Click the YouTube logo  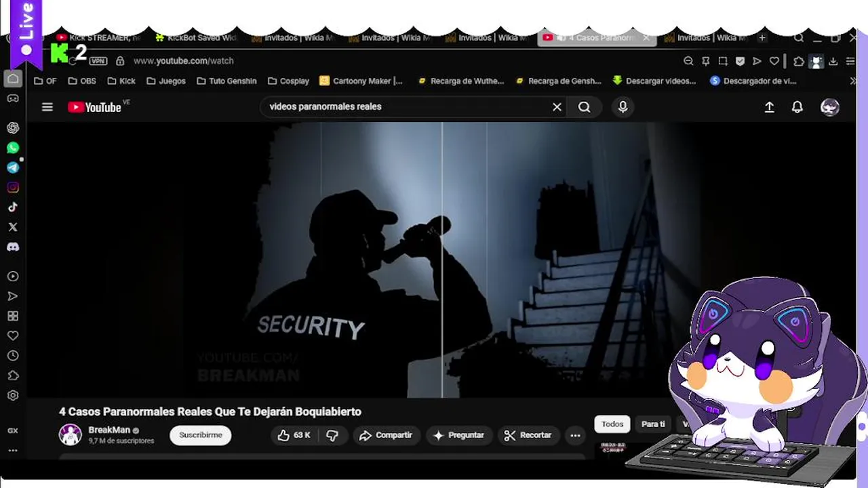(94, 107)
